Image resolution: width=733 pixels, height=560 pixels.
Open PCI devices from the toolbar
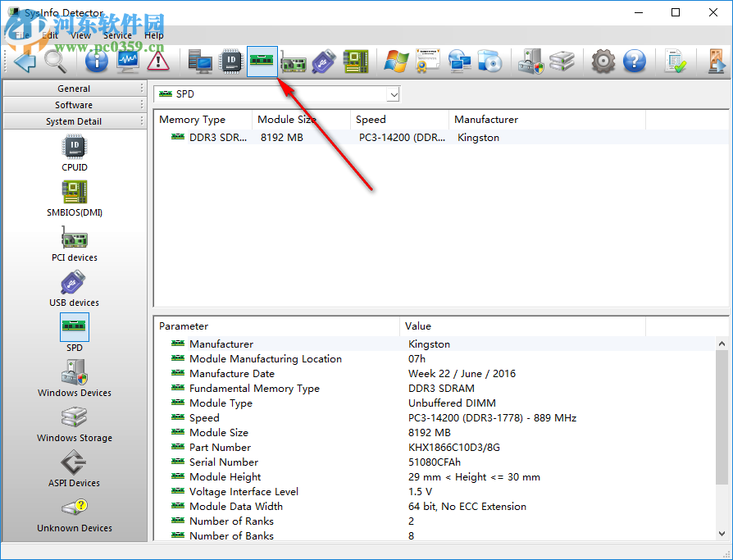point(294,61)
